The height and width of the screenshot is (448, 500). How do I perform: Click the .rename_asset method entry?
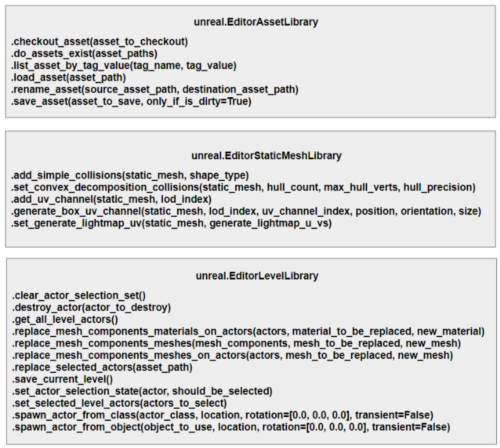point(155,89)
